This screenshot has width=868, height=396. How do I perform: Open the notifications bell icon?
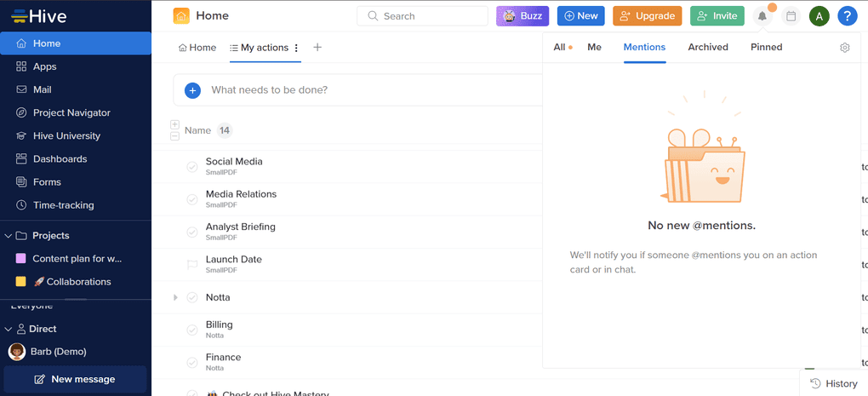(x=762, y=16)
